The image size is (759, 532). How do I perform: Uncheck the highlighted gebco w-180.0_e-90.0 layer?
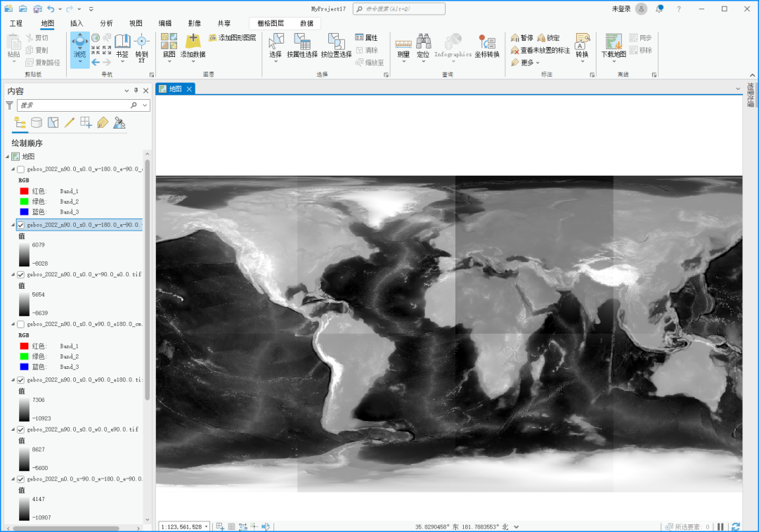(x=21, y=225)
